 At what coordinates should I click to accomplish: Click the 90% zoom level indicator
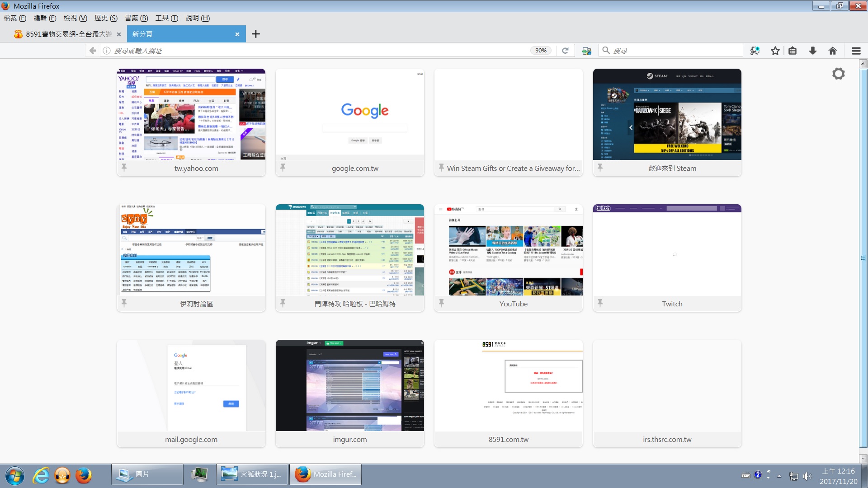click(541, 51)
